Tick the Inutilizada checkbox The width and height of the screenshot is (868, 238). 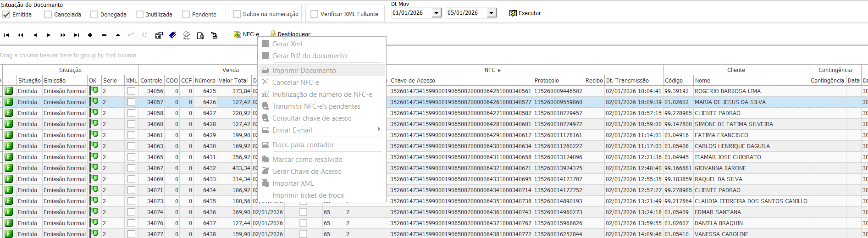pos(139,14)
